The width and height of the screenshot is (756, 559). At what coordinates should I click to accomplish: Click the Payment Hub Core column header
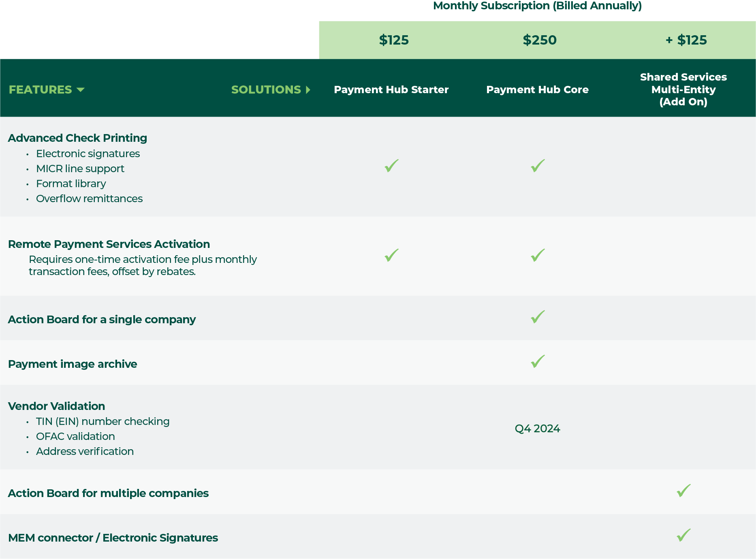point(537,90)
